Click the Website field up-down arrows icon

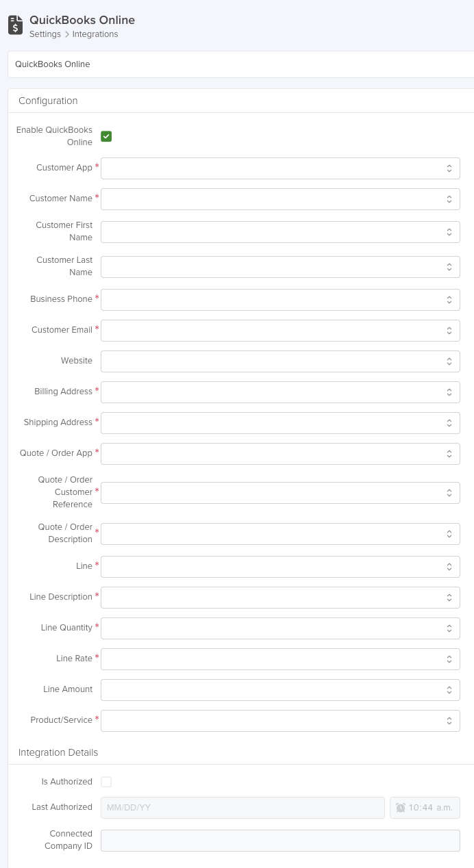(x=449, y=361)
